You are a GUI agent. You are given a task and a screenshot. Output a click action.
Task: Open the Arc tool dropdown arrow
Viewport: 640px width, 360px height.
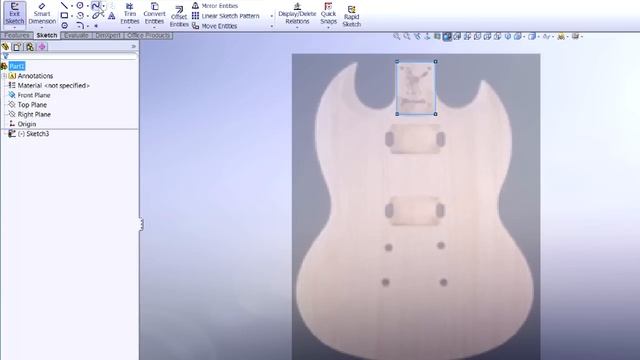tap(87, 16)
